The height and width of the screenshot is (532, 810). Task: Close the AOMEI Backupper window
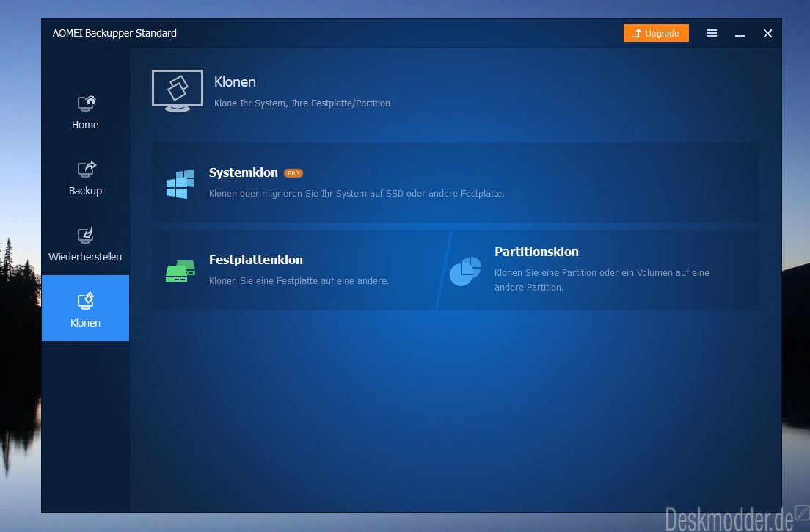tap(767, 33)
